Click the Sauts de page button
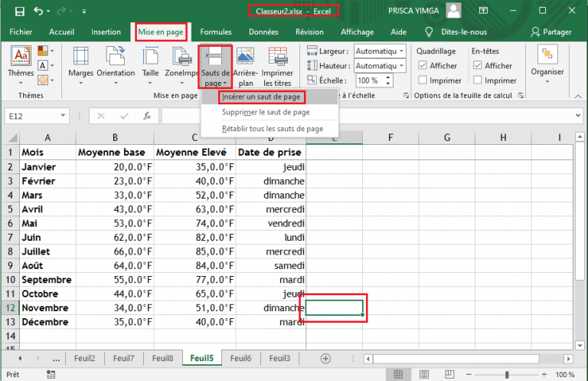This screenshot has width=588, height=381. (215, 67)
